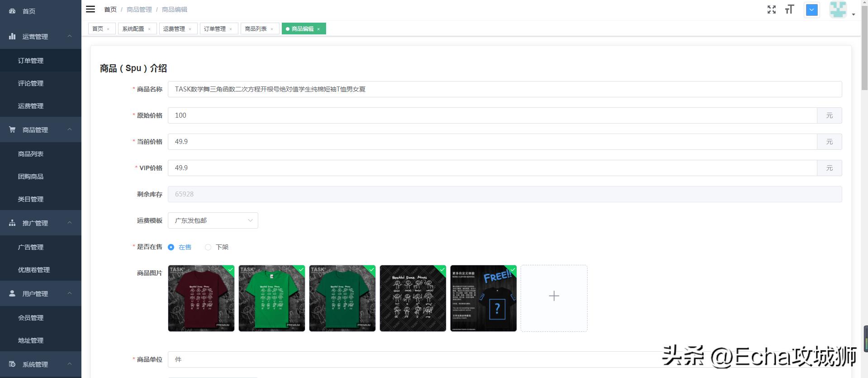
Task: Select the FREE custom service image
Action: click(x=484, y=298)
